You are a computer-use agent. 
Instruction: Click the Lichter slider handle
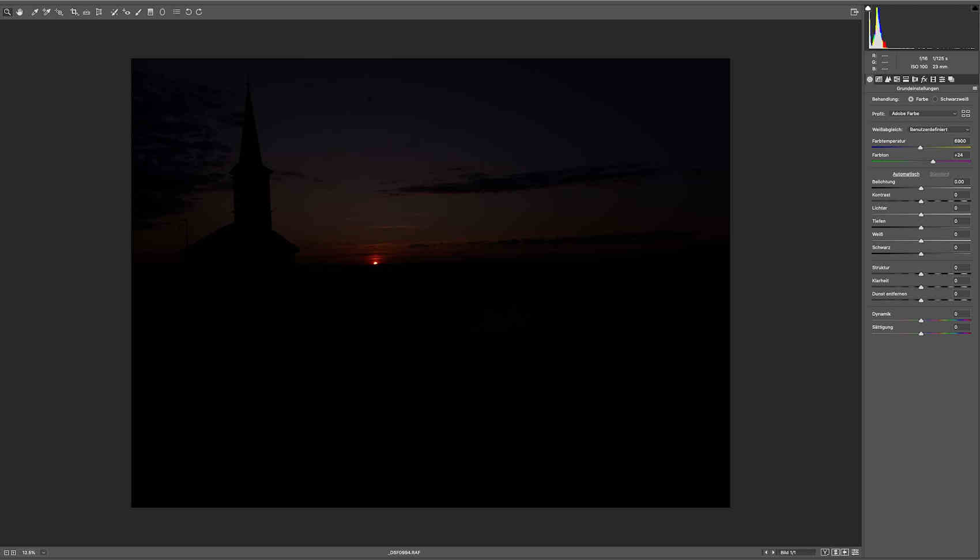coord(921,215)
